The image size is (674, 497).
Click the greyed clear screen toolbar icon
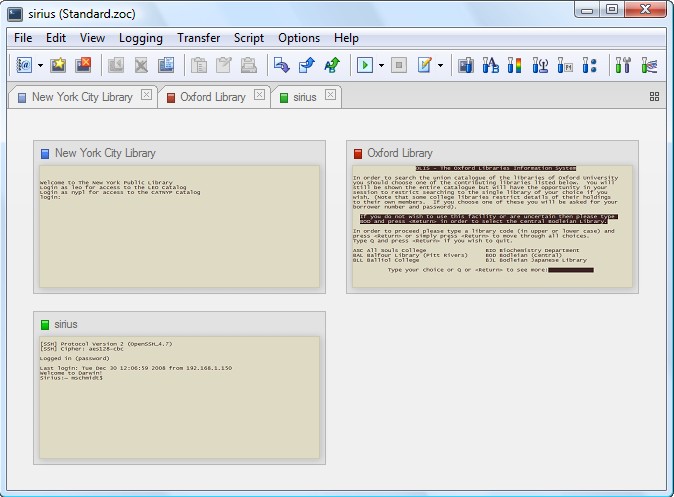(116, 65)
